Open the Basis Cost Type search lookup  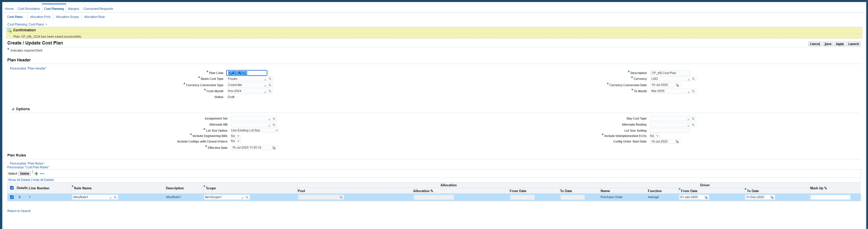(270, 79)
